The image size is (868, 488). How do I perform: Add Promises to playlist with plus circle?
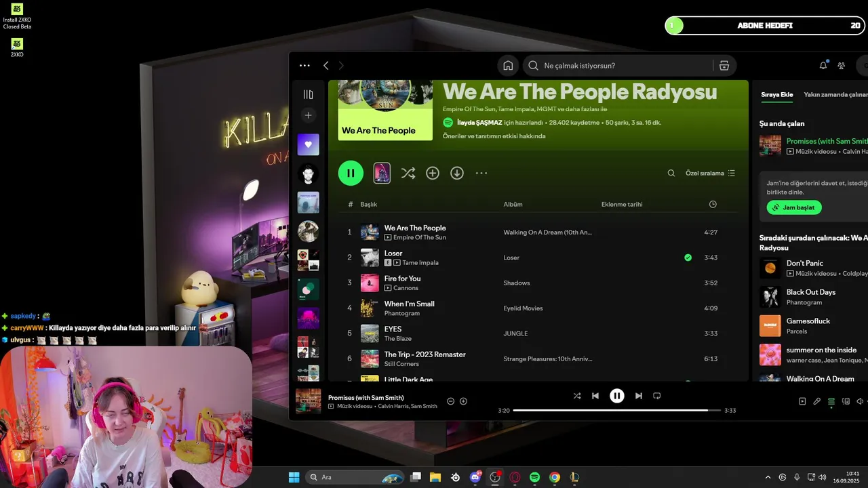click(x=464, y=401)
